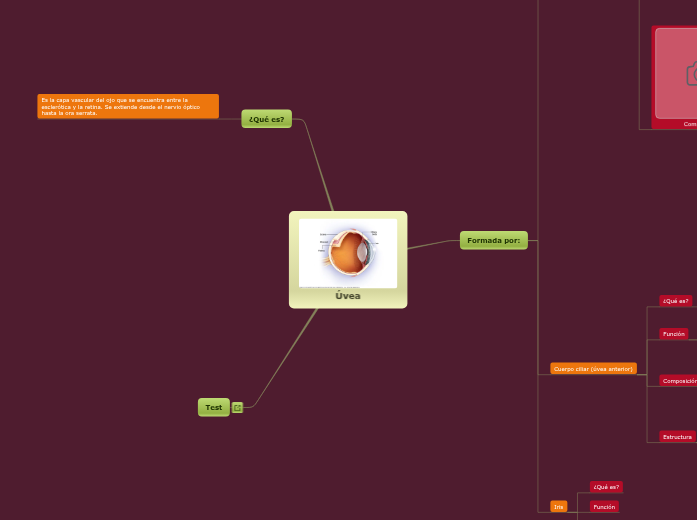Select Cuerpo ciliar (úvea anterior) node
This screenshot has width=697, height=520.
[x=593, y=369]
